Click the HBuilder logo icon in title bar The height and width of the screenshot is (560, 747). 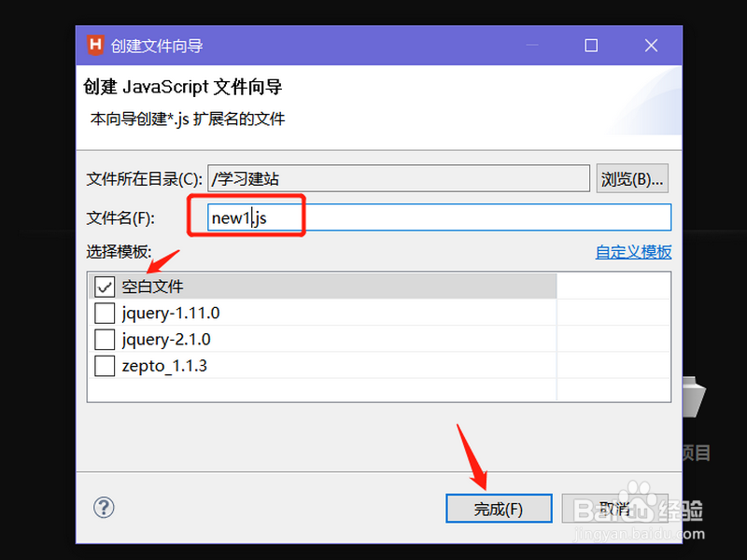tap(95, 45)
